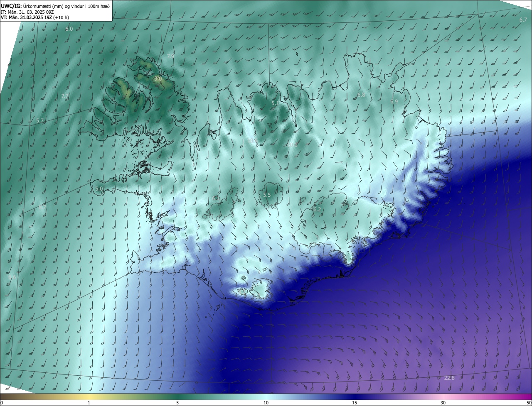The height and width of the screenshot is (406, 532).
Task: Click the 6.0 value in the northwest sea
Action: tap(69, 29)
